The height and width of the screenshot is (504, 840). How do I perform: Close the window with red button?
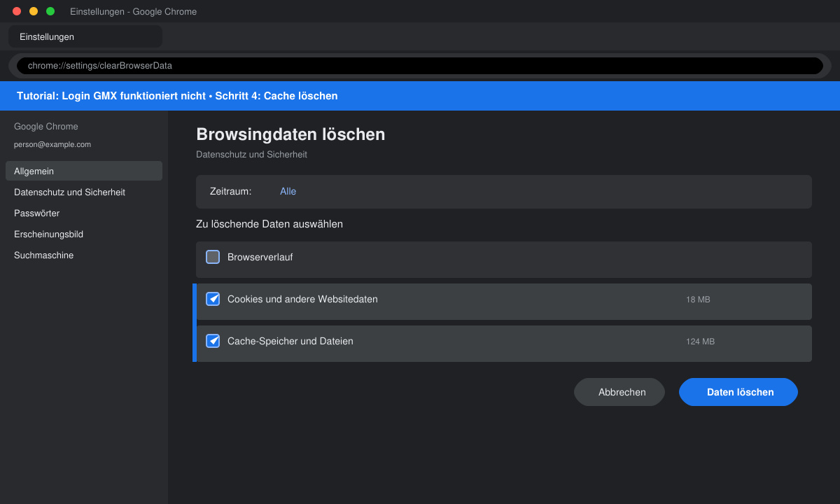pos(17,11)
